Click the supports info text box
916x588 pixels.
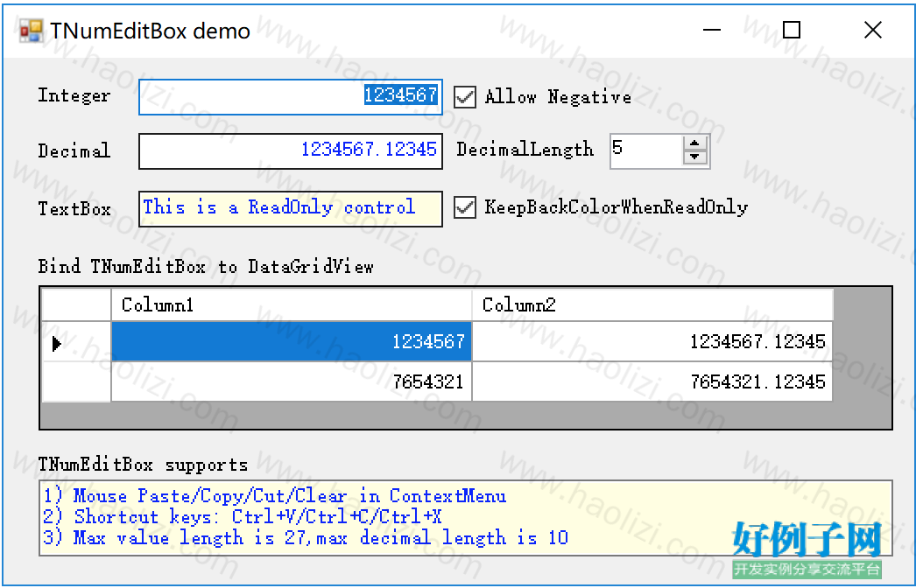tap(466, 518)
